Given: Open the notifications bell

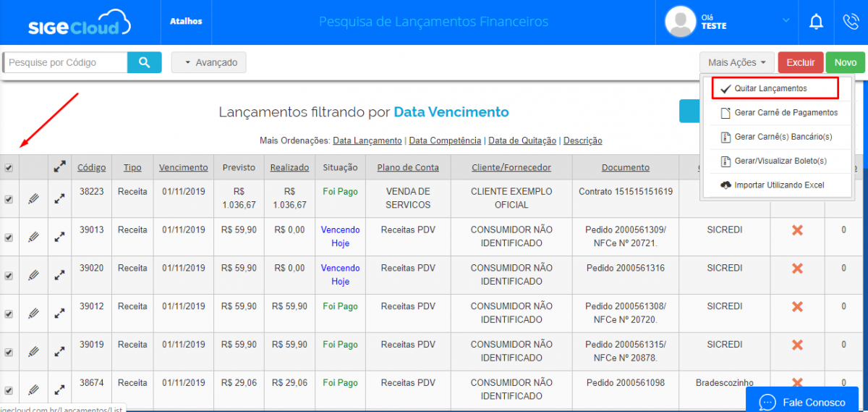Looking at the screenshot, I should point(816,22).
